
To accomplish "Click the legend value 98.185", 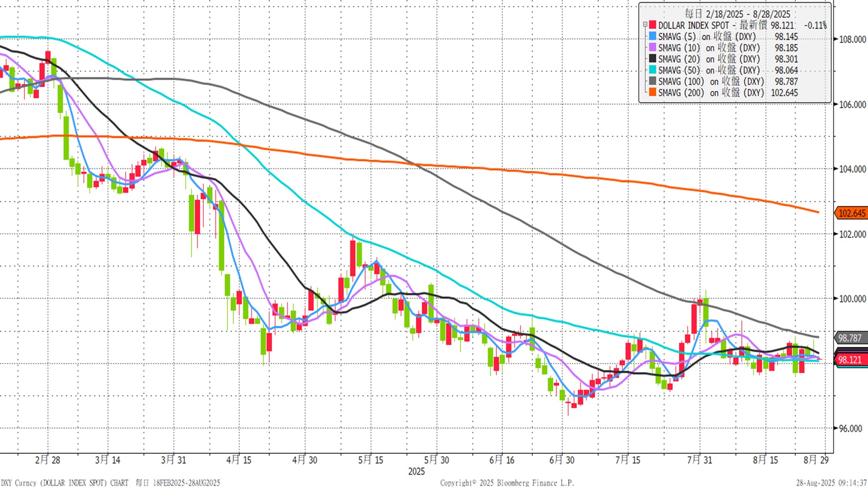I will (786, 48).
